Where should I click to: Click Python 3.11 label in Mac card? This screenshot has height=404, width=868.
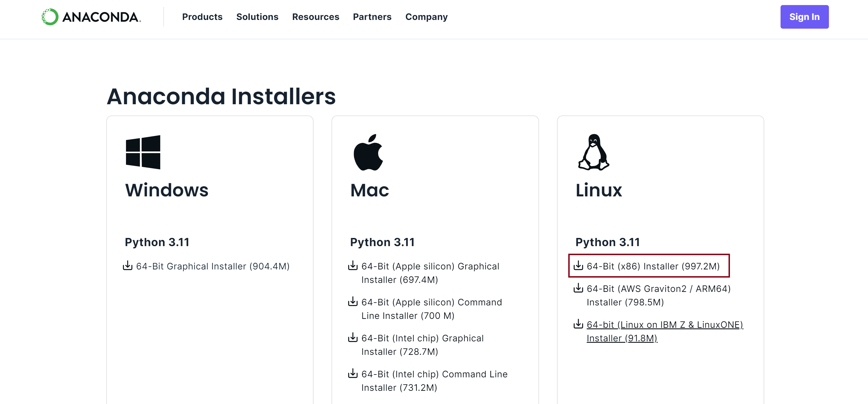click(382, 242)
